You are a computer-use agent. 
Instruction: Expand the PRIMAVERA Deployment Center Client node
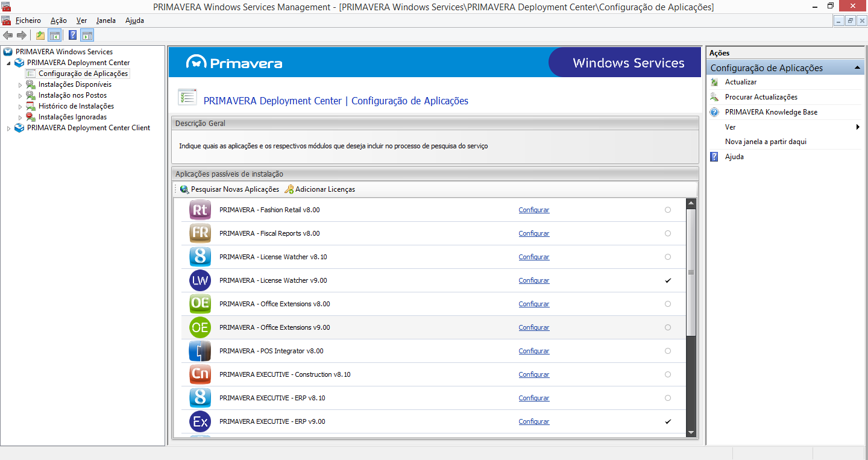tap(9, 128)
